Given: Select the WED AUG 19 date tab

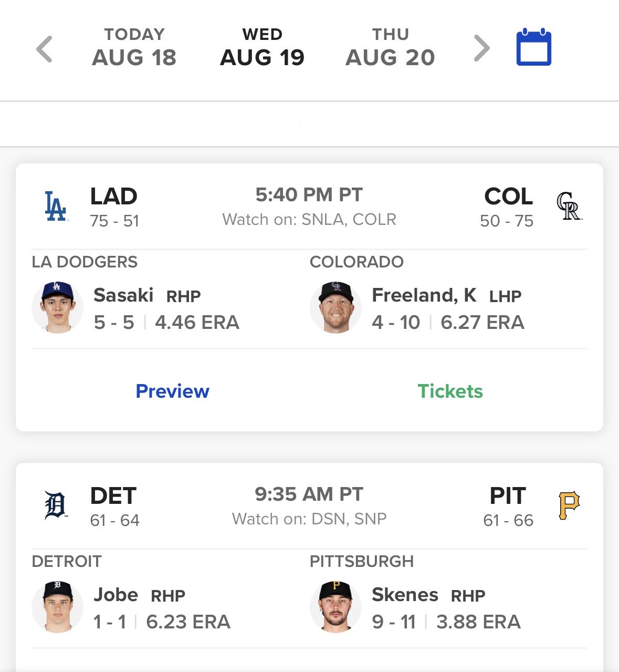Looking at the screenshot, I should click(263, 47).
